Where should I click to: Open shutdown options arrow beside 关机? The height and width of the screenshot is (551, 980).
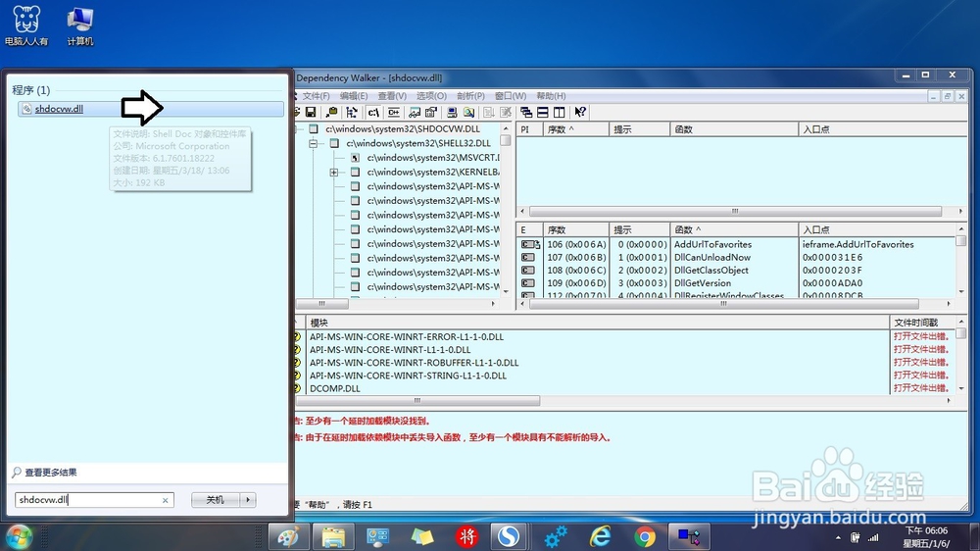pos(248,500)
